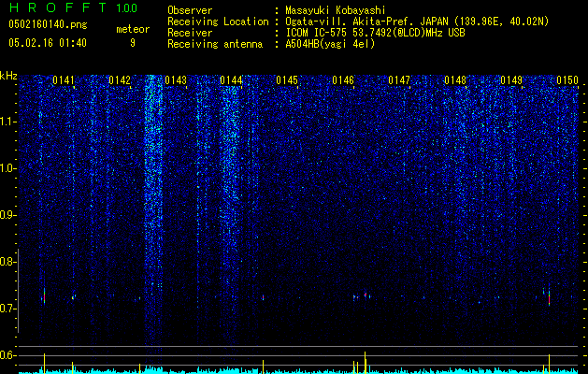
Task: Click the 0146 time marker
Action: click(x=343, y=80)
